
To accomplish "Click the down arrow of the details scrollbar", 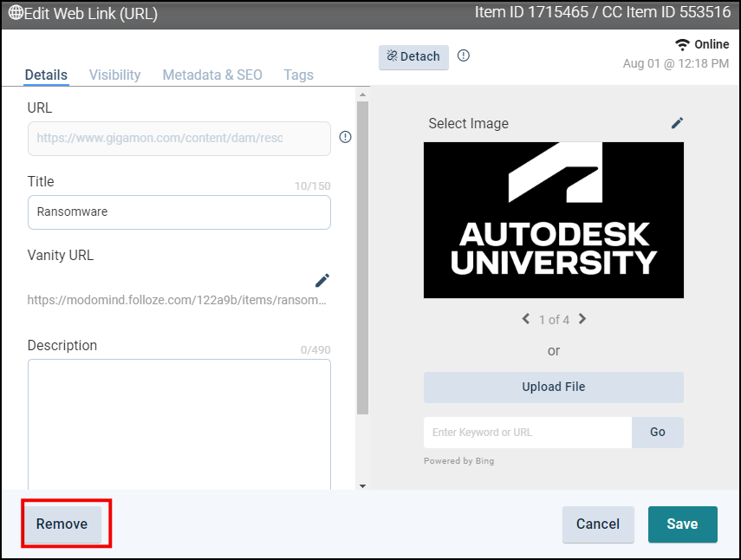I will point(363,485).
